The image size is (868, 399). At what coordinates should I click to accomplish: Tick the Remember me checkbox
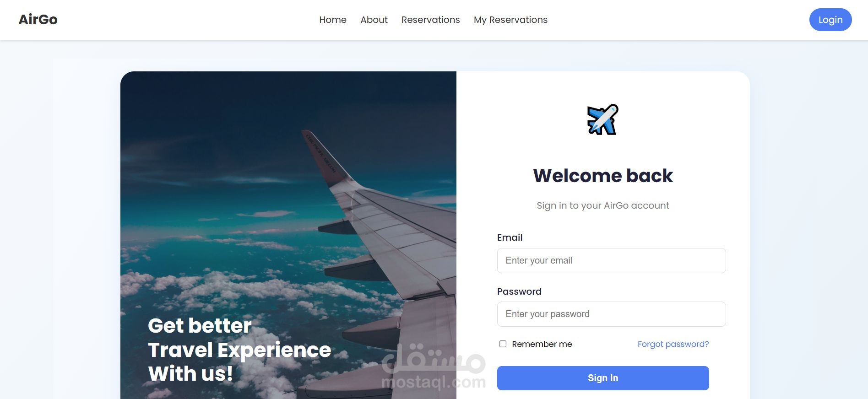coord(503,344)
